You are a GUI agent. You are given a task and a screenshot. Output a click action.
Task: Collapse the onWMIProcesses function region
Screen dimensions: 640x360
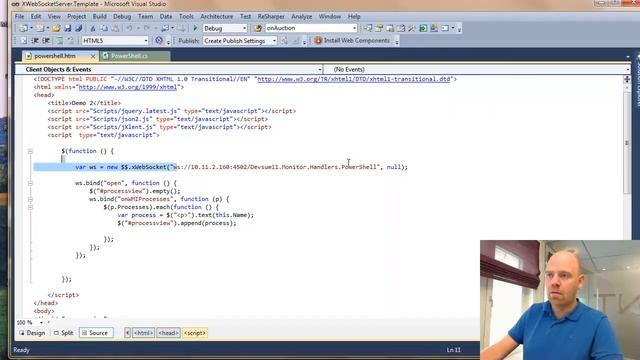click(30, 199)
